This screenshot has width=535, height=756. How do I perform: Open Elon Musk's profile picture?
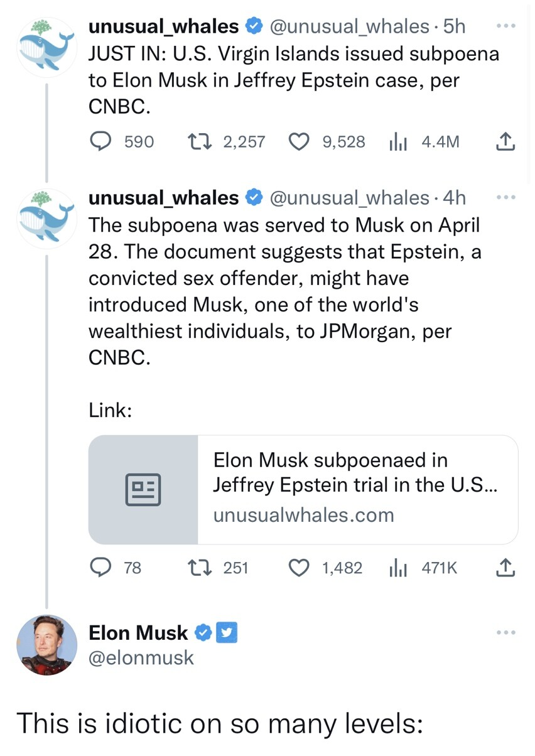pos(47,645)
